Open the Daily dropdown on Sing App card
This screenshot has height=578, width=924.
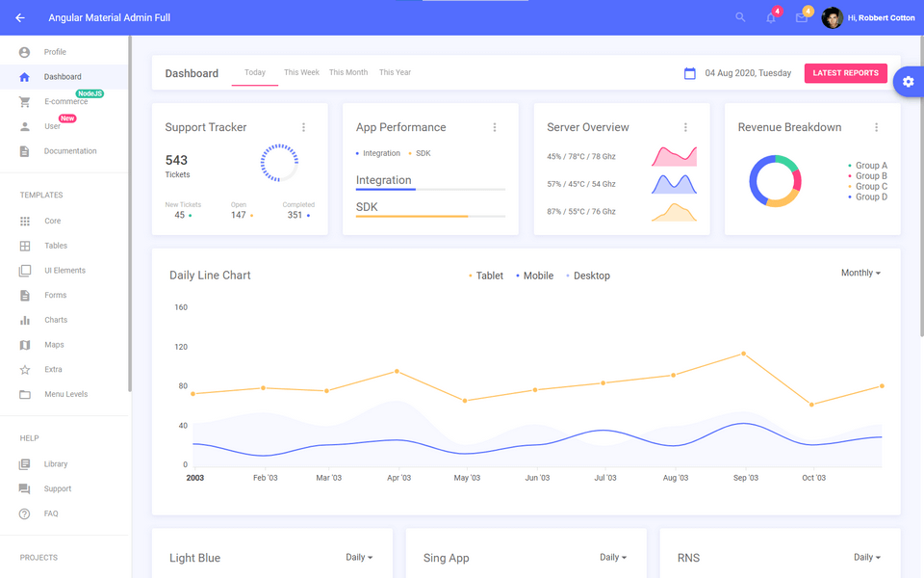pyautogui.click(x=612, y=557)
